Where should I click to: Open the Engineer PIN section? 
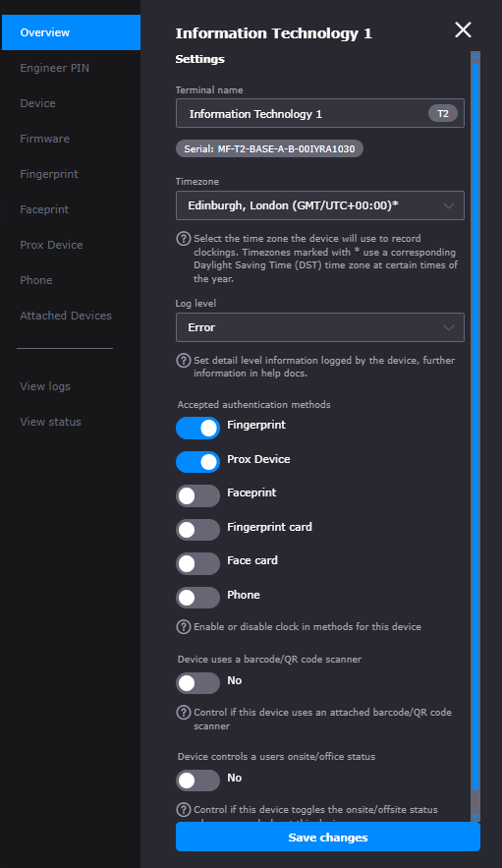54,68
